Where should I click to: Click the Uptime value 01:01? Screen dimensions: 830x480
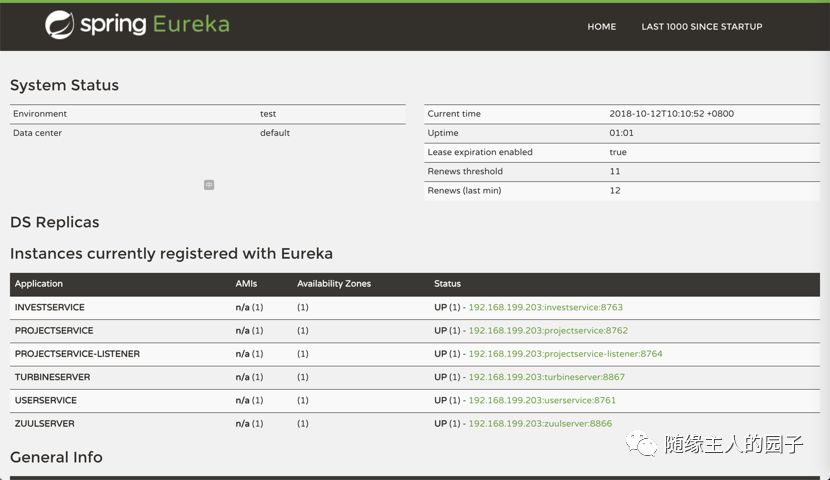621,133
